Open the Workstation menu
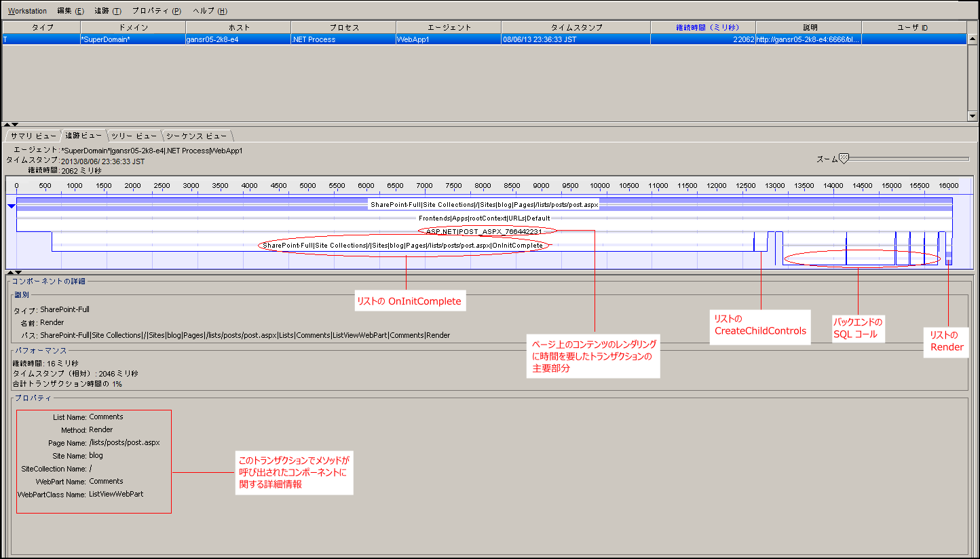 [x=27, y=11]
